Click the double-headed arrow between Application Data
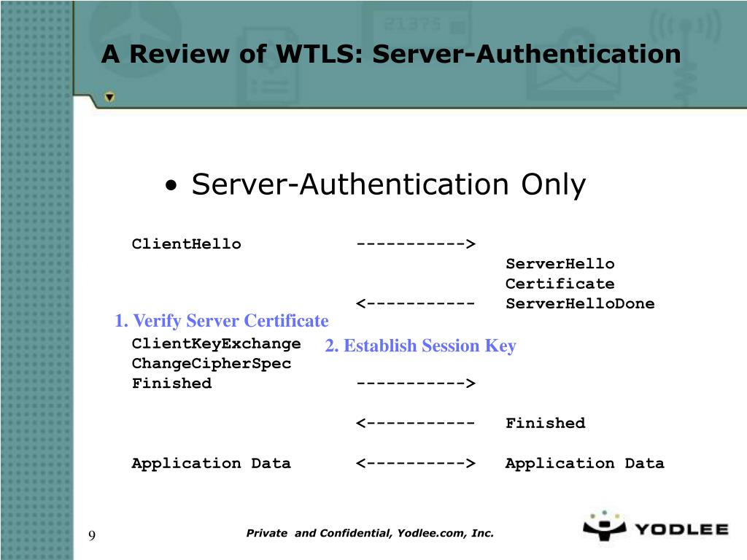Screen dimensions: 747x560 coord(415,463)
